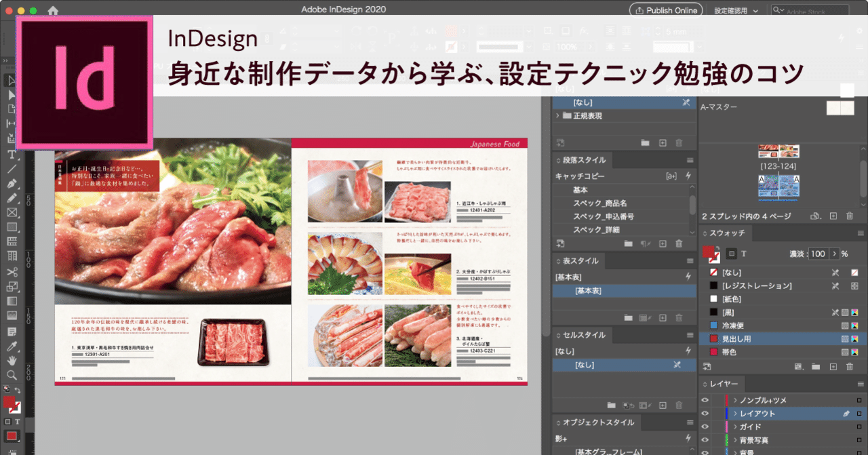Delete style via 段落スタイル panel trash icon
Screen dimensions: 868x455
click(x=679, y=243)
